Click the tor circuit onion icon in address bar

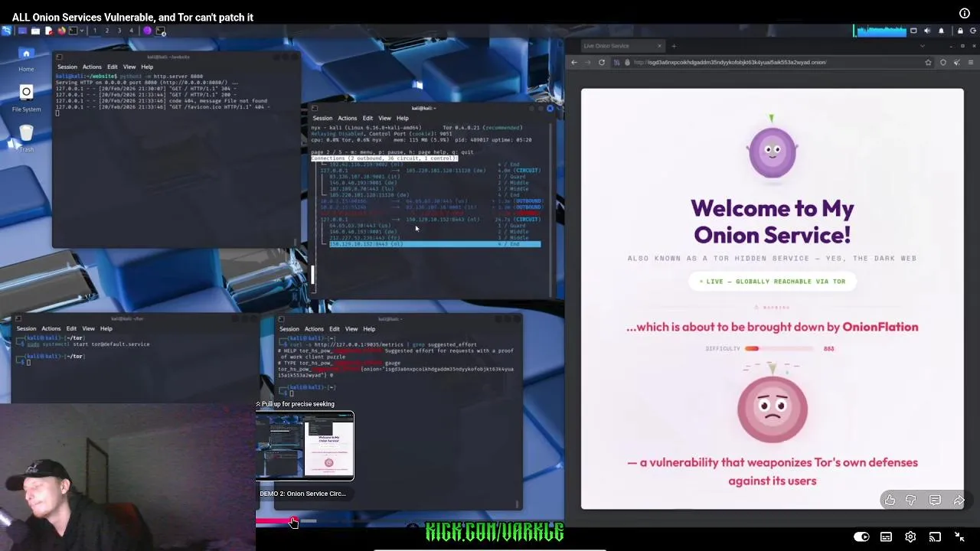click(x=626, y=62)
